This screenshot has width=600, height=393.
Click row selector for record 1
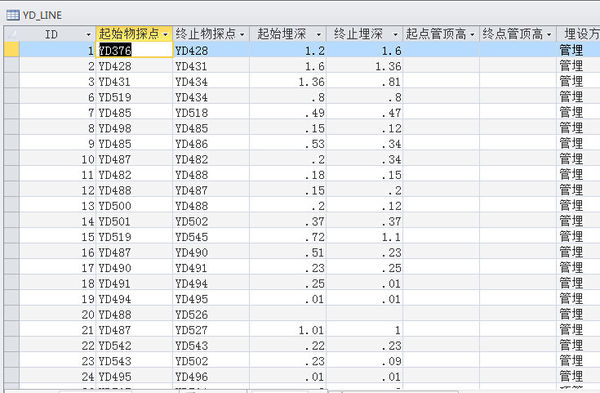[12, 50]
